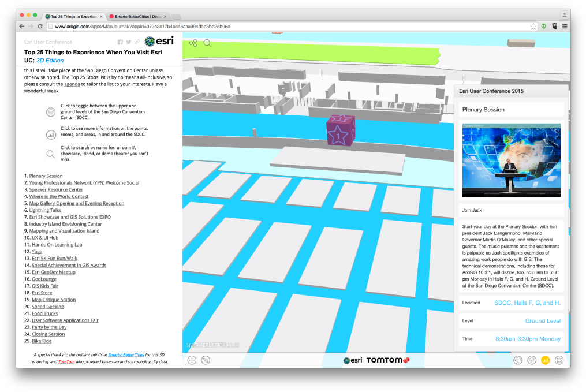The width and height of the screenshot is (586, 392).
Task: Open Speed Geeking link
Action: 48,307
